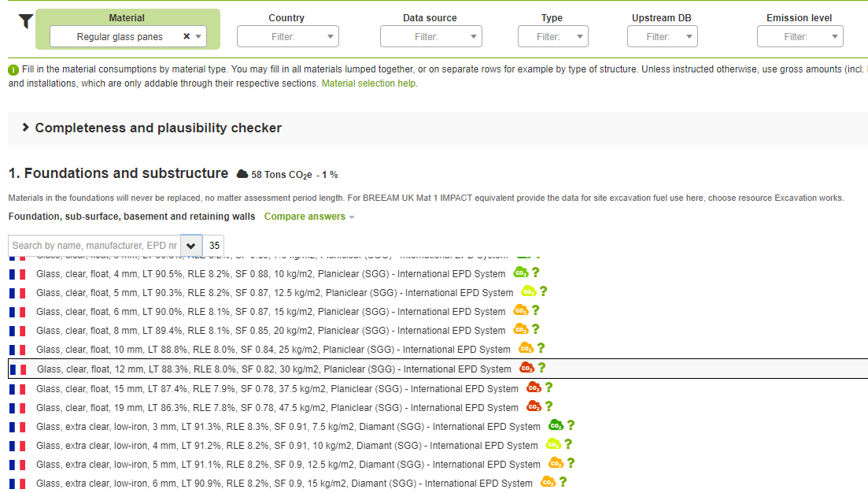This screenshot has height=493, width=868.
Task: Open question mark help for 19 mm Planiclear
Action: click(x=549, y=406)
